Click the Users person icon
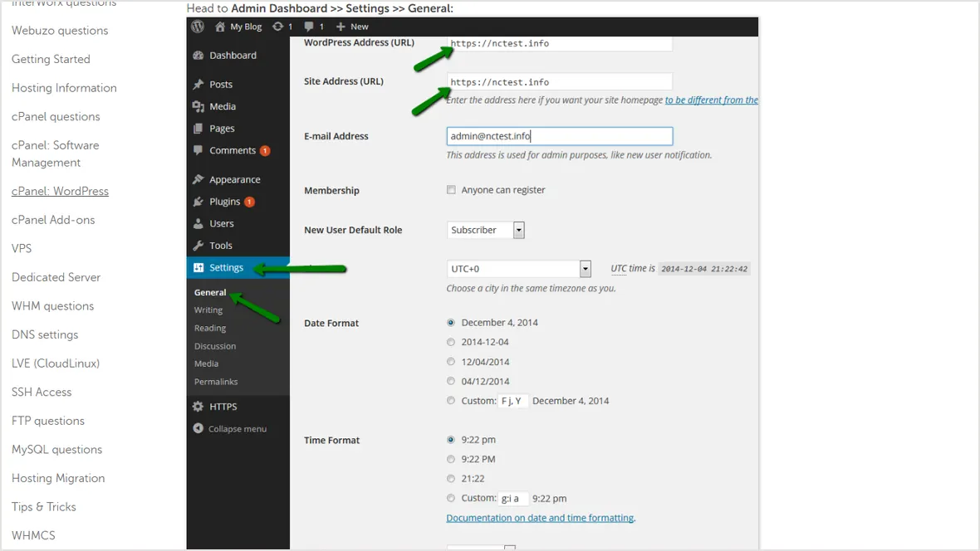Image resolution: width=980 pixels, height=551 pixels. tap(198, 223)
